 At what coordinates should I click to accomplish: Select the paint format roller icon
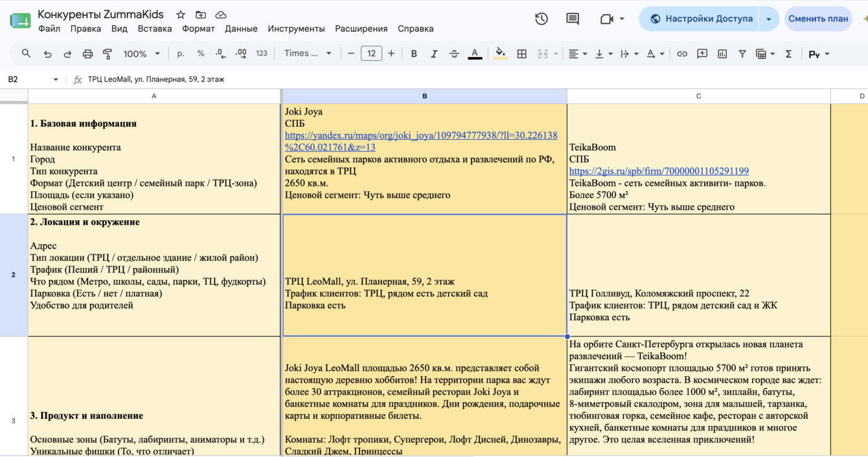tap(108, 54)
